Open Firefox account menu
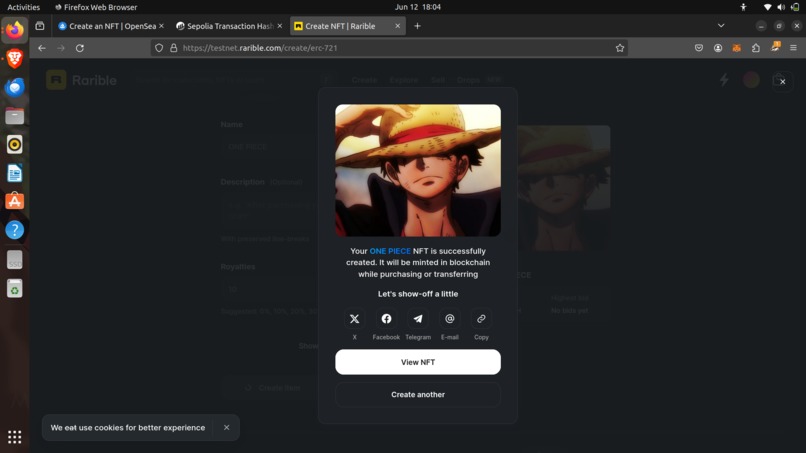The width and height of the screenshot is (806, 453). [718, 48]
